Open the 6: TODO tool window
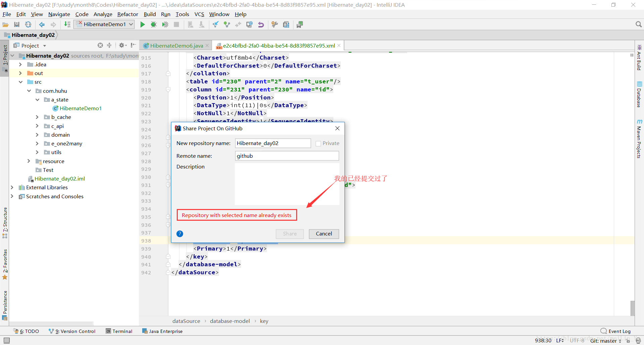The height and width of the screenshot is (345, 644). point(26,331)
